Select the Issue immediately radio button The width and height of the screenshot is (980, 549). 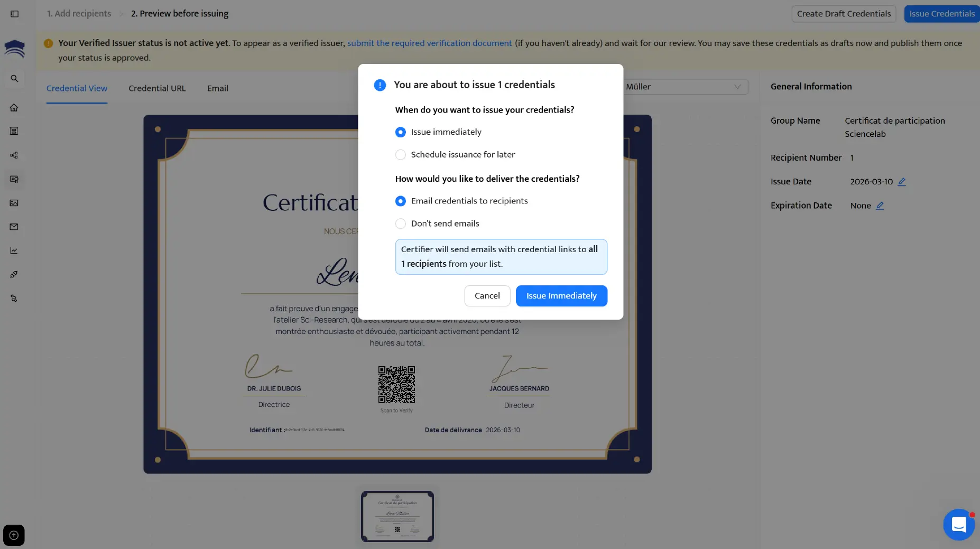400,132
